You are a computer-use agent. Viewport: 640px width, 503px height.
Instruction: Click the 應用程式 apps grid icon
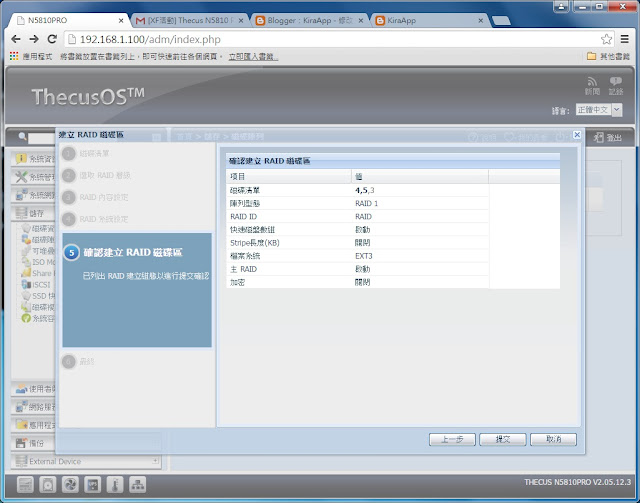pos(14,56)
